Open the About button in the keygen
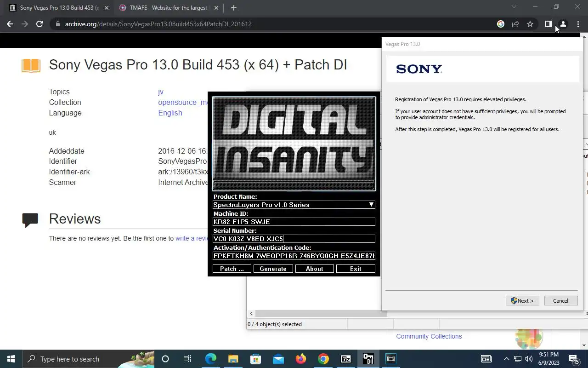 click(x=314, y=269)
